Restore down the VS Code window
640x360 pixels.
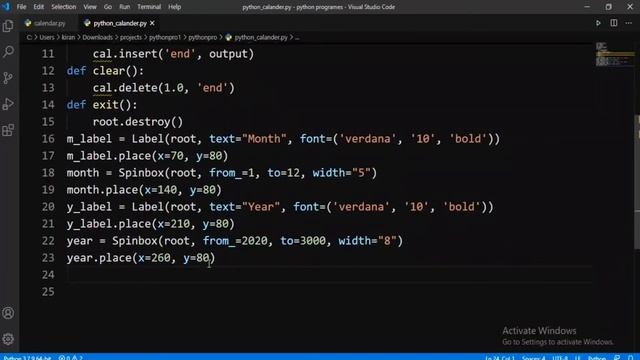(609, 7)
